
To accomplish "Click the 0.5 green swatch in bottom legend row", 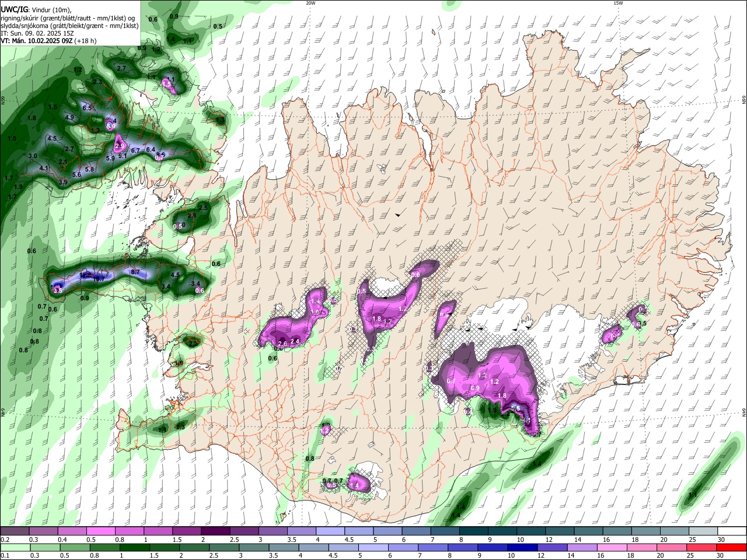I will (74, 547).
